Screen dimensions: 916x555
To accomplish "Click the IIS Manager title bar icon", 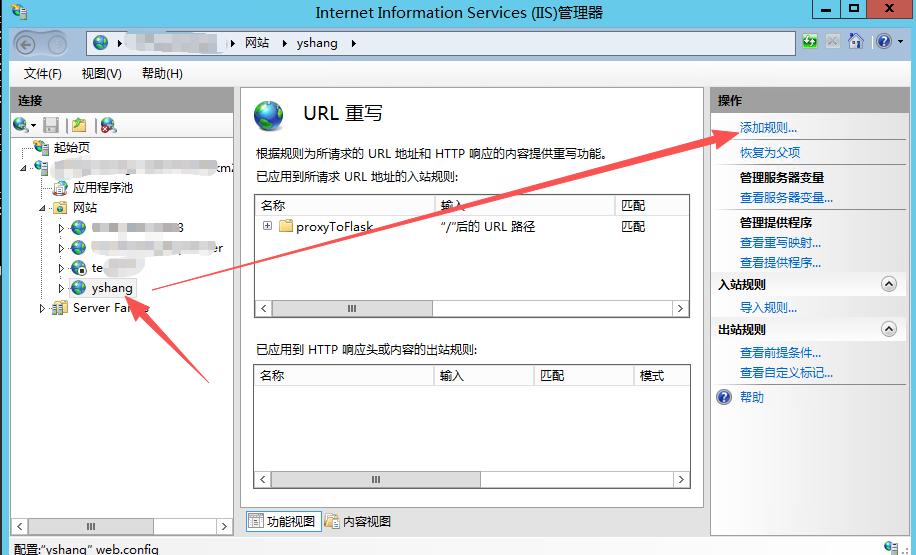I will pos(19,11).
